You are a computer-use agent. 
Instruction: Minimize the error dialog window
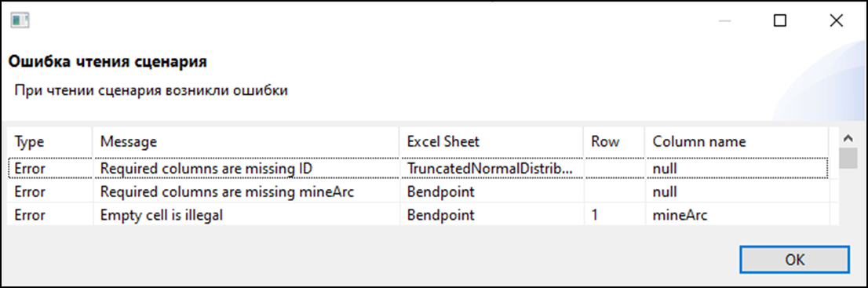724,21
